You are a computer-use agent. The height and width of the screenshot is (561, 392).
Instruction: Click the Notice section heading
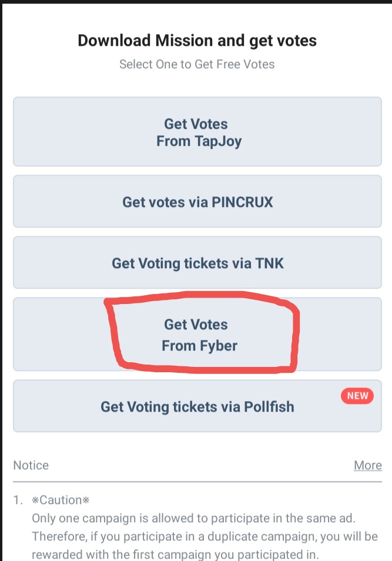click(31, 465)
